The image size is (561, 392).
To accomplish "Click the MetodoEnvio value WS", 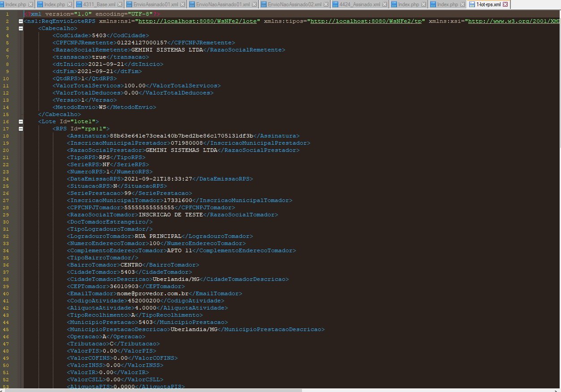I will [103, 107].
